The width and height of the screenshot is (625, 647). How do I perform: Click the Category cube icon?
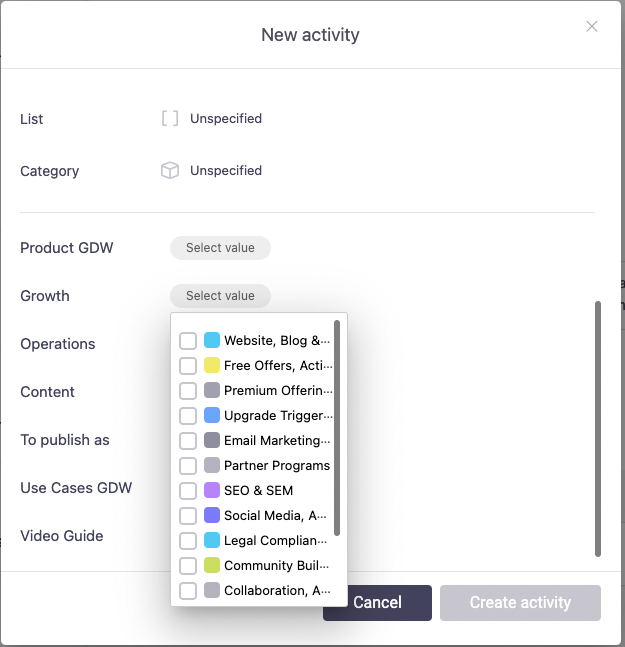pos(170,171)
